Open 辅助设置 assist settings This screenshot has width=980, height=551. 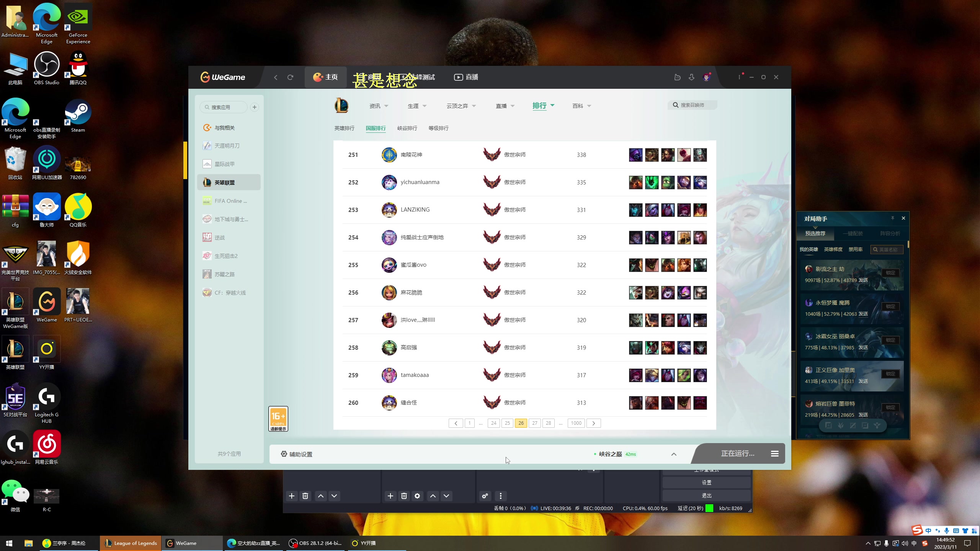[x=297, y=454]
